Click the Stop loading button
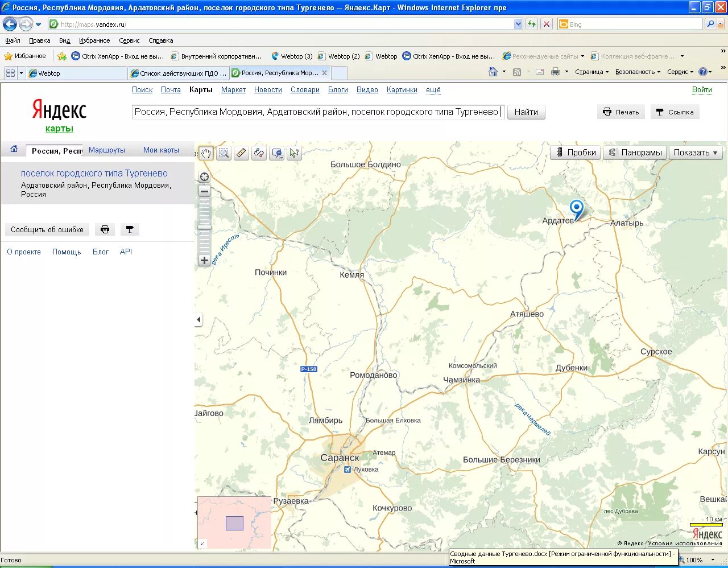The width and height of the screenshot is (728, 568). tap(547, 24)
